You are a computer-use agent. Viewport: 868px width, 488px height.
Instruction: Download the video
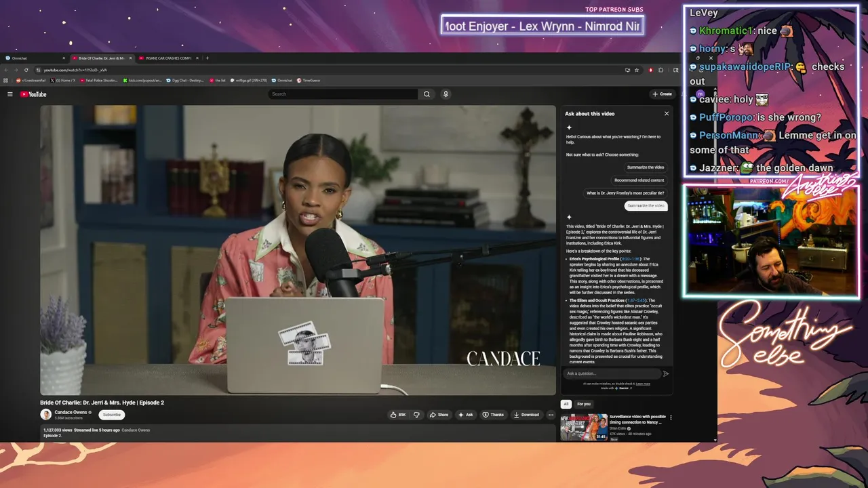click(526, 415)
